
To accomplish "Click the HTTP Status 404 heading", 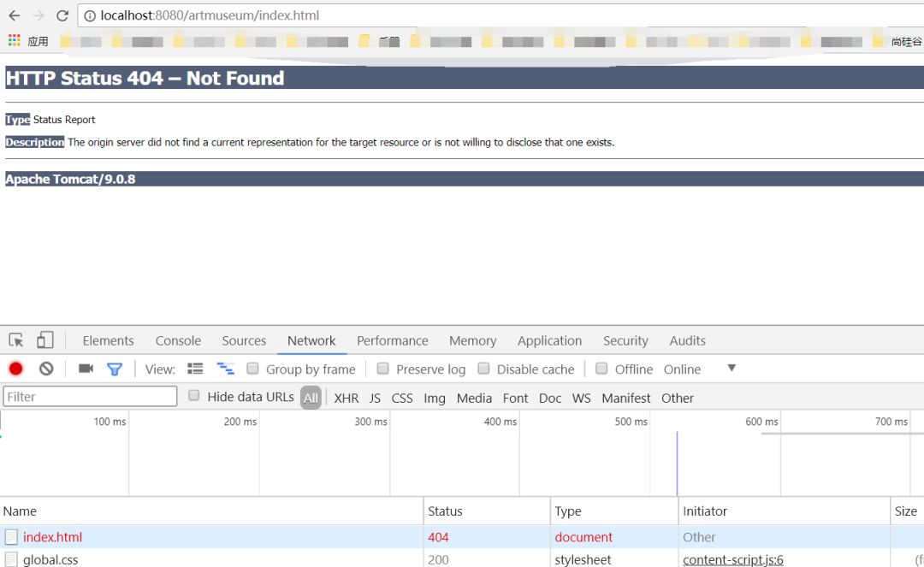I will coord(145,78).
